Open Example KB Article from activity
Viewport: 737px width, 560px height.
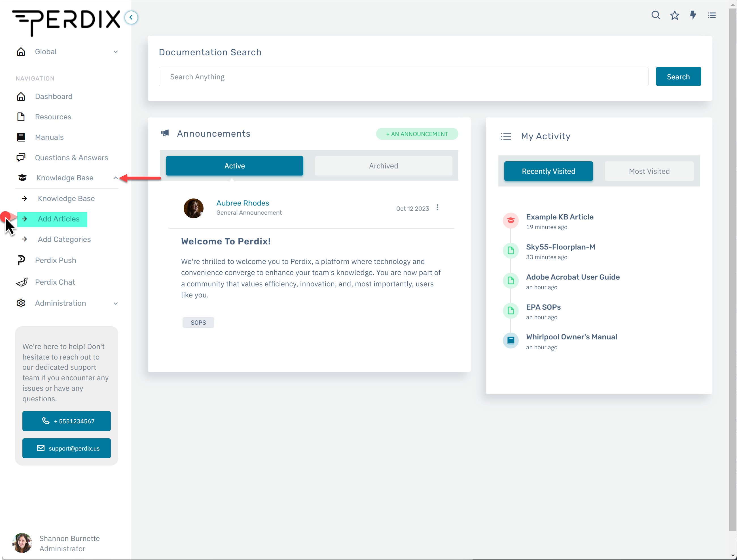(560, 217)
